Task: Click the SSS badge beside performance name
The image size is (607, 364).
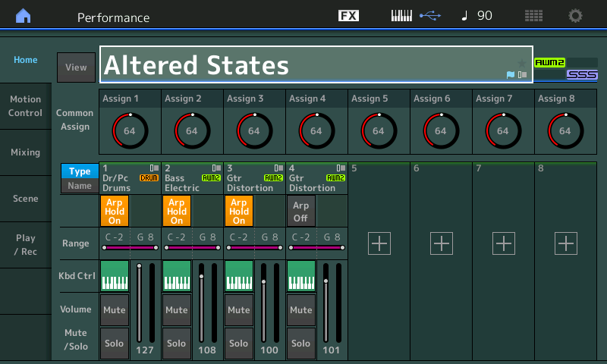Action: 582,74
